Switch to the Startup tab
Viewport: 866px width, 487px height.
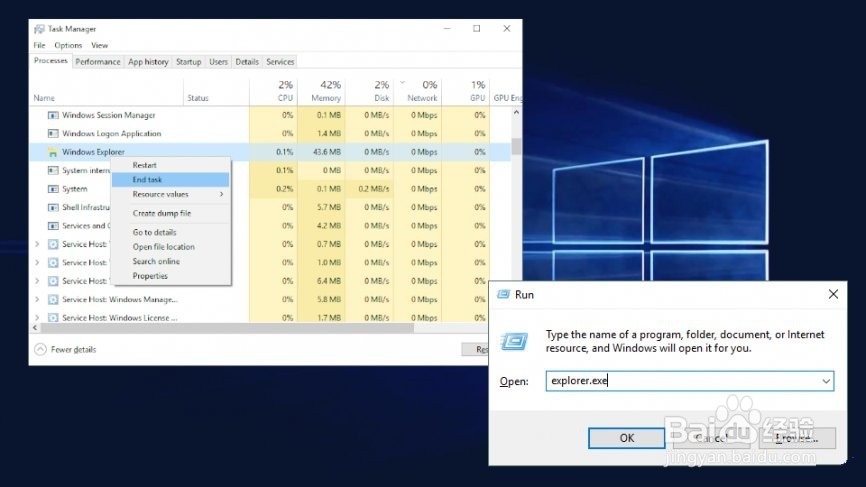[x=188, y=62]
